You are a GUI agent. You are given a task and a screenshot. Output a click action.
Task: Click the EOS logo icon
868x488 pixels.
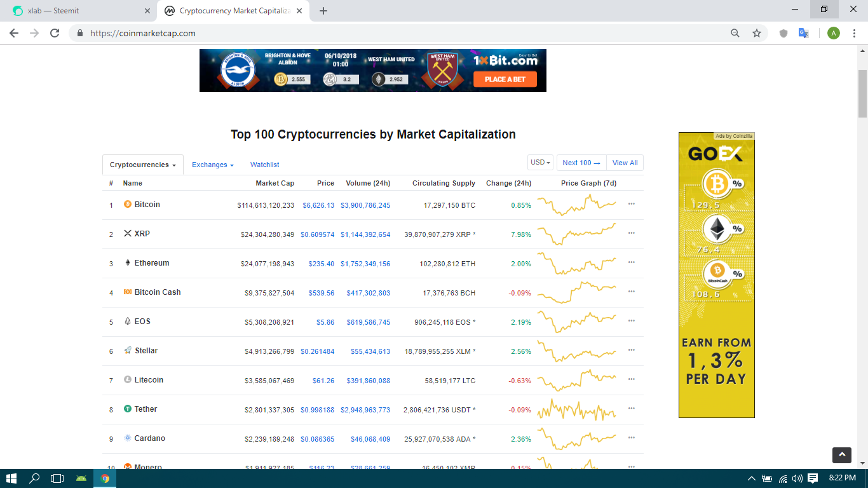[128, 322]
